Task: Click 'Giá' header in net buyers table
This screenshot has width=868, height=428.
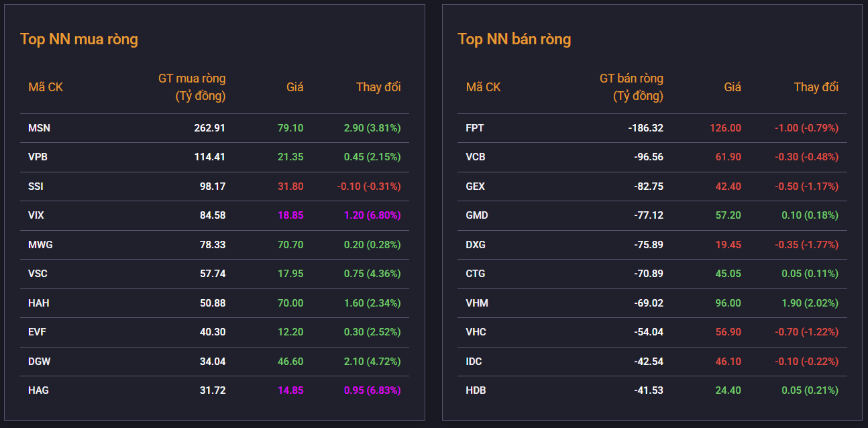Action: (x=294, y=87)
